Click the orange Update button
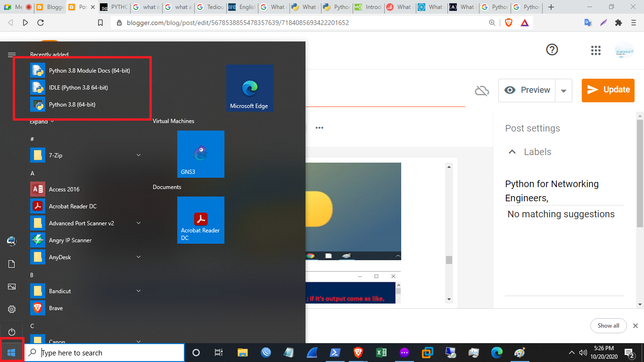 point(608,90)
